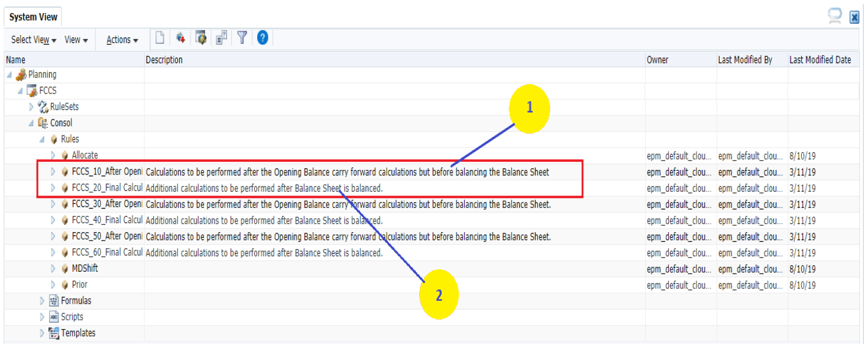Viewport: 868px width, 344px height.
Task: Click the icon showing a question mark box
Action: coord(221,38)
